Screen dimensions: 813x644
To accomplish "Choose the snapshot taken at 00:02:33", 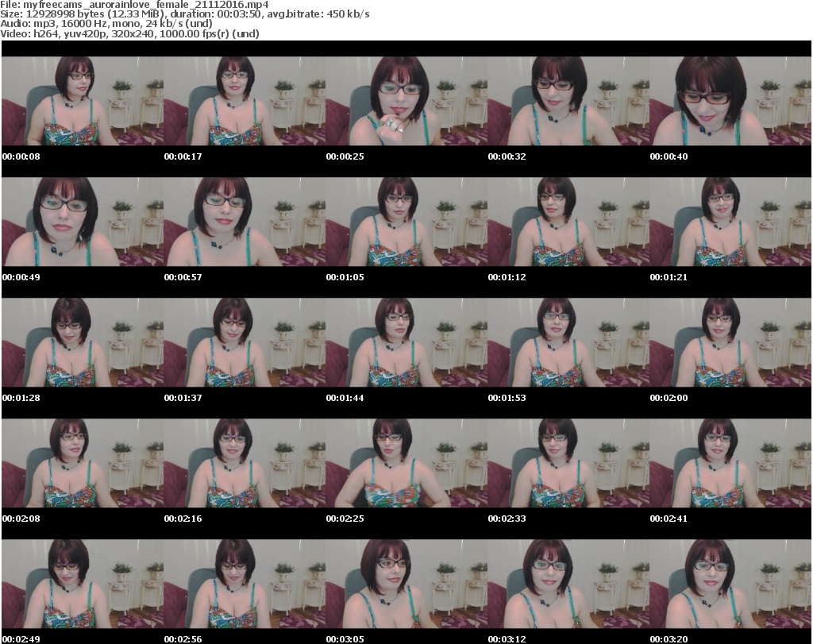I will [568, 463].
